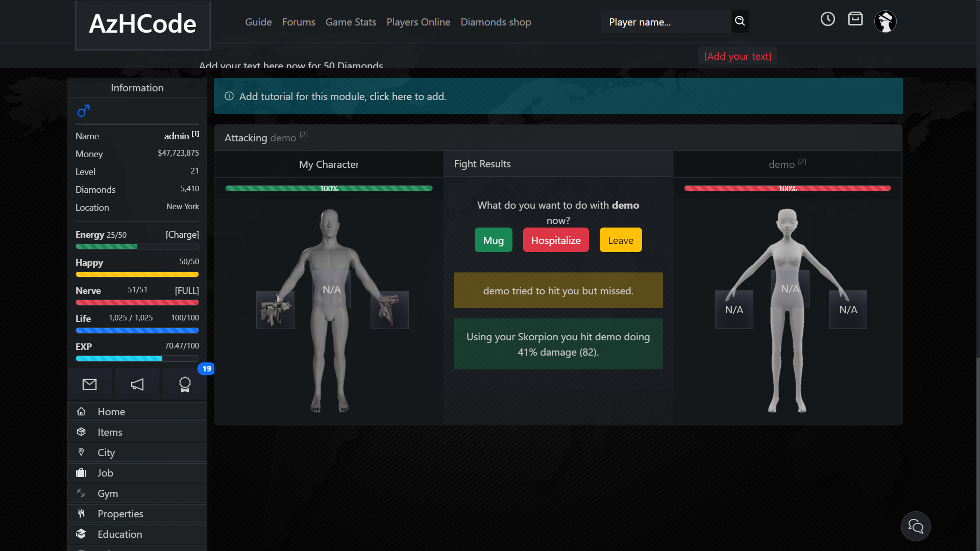Image resolution: width=980 pixels, height=551 pixels.
Task: Click the Job briefcase icon
Action: point(81,472)
